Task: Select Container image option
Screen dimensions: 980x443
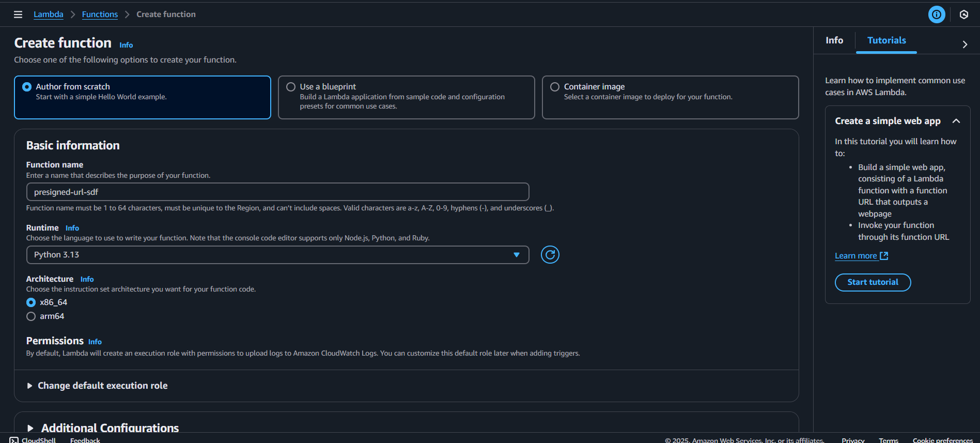Action: 670,97
